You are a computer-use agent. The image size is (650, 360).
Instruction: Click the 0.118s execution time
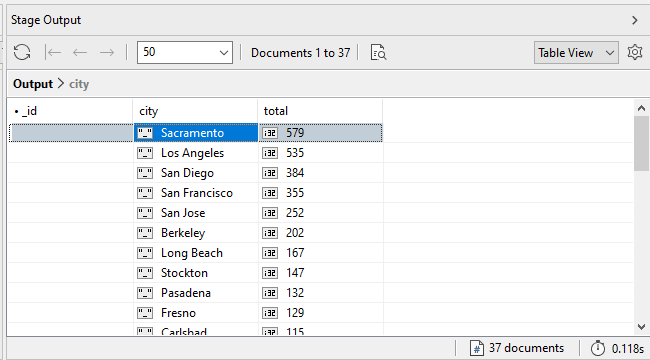tap(628, 348)
